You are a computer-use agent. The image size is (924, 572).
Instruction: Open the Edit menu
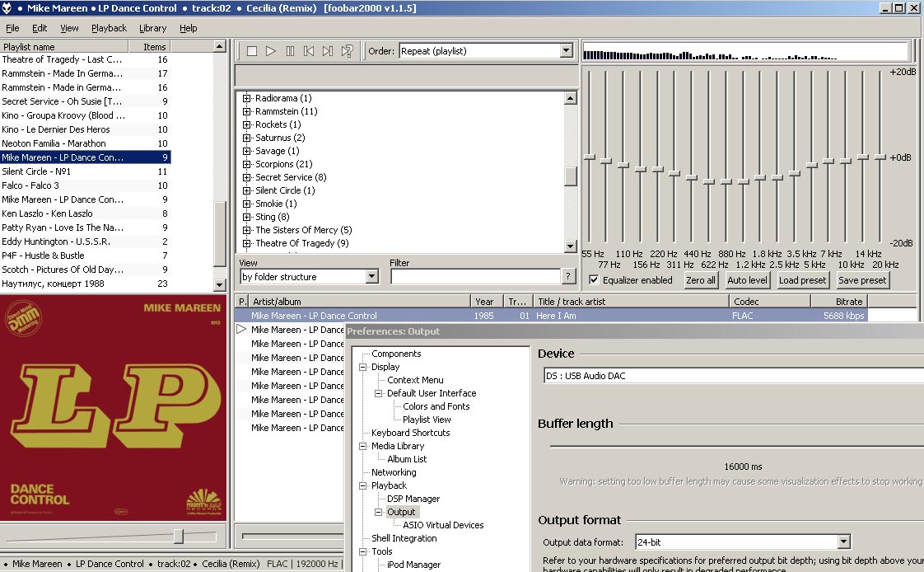[x=40, y=28]
